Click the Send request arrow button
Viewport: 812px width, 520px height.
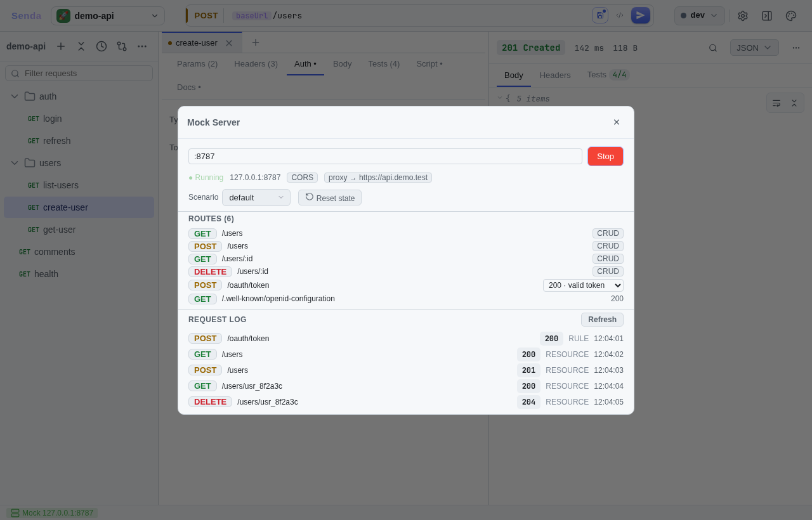641,15
